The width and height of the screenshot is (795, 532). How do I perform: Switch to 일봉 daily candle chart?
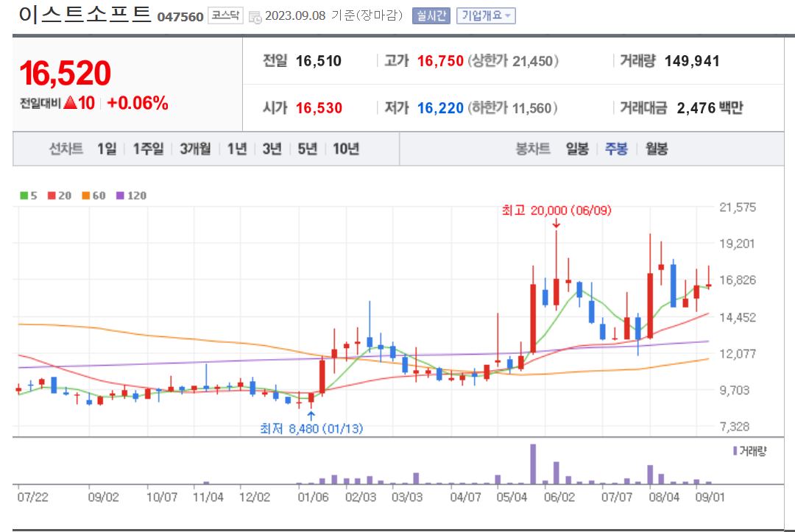tap(578, 149)
